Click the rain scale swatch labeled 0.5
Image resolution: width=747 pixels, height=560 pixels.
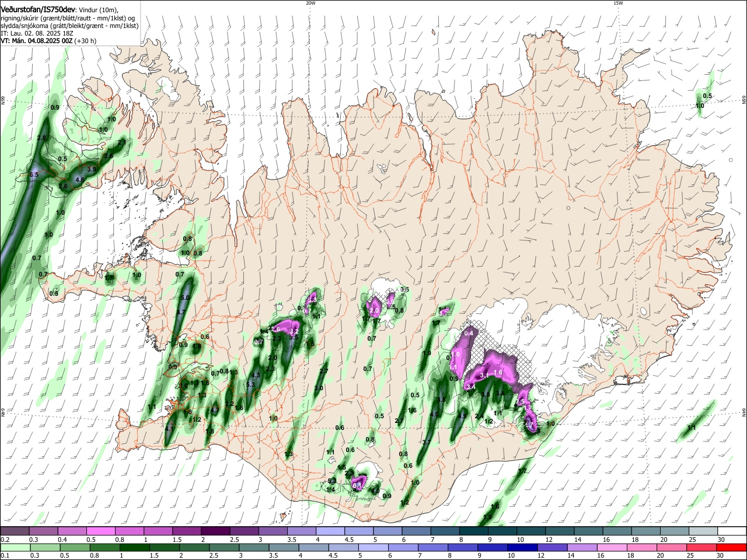point(75,547)
